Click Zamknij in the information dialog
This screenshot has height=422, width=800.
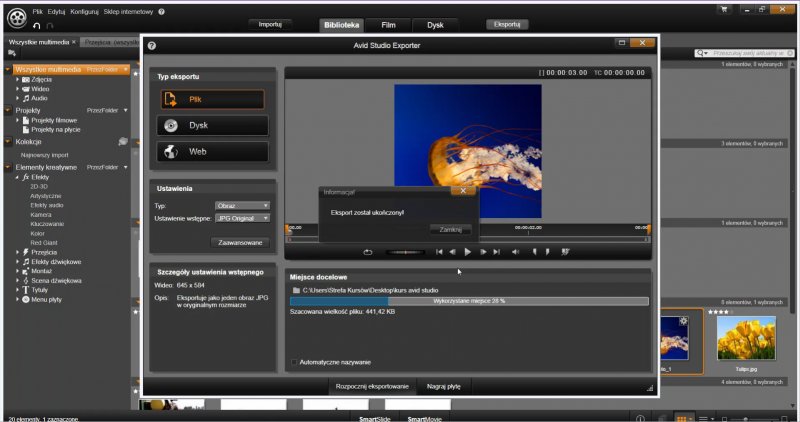449,229
